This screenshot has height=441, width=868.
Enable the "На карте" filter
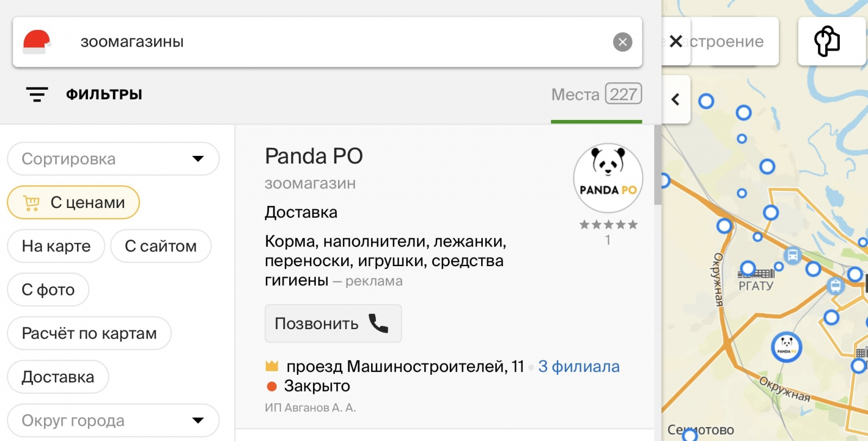[x=56, y=246]
